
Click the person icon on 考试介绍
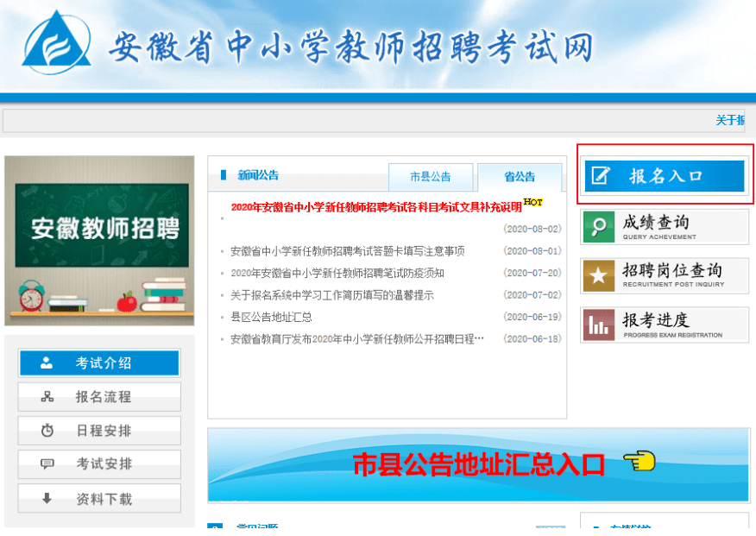click(x=47, y=363)
